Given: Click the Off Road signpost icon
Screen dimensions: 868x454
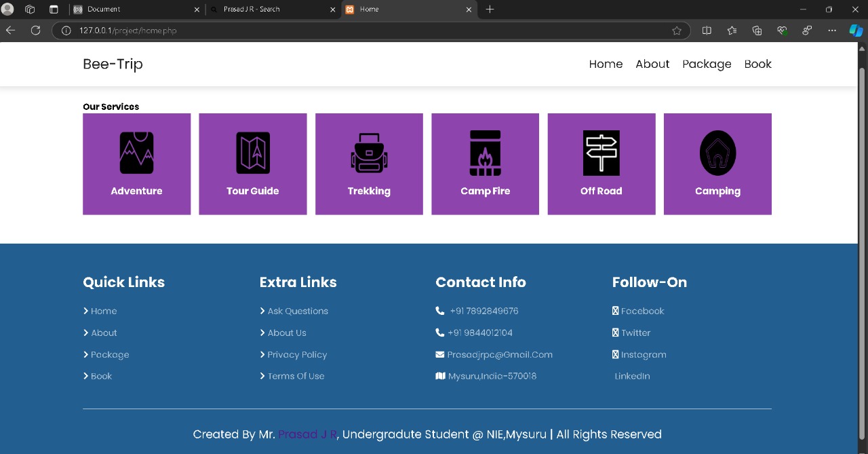Looking at the screenshot, I should pos(601,153).
